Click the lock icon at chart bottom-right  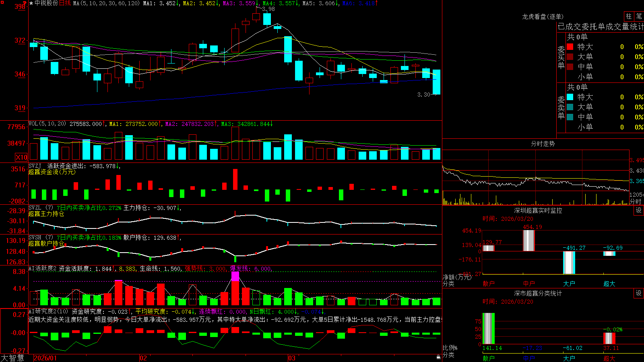[438, 357]
